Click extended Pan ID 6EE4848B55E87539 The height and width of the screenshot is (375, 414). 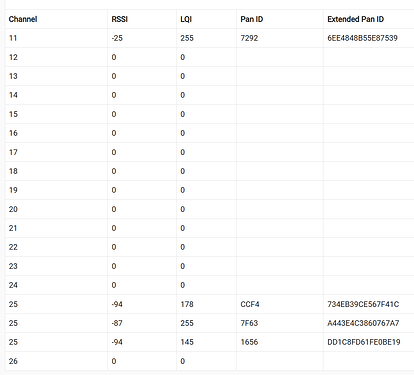tap(362, 38)
